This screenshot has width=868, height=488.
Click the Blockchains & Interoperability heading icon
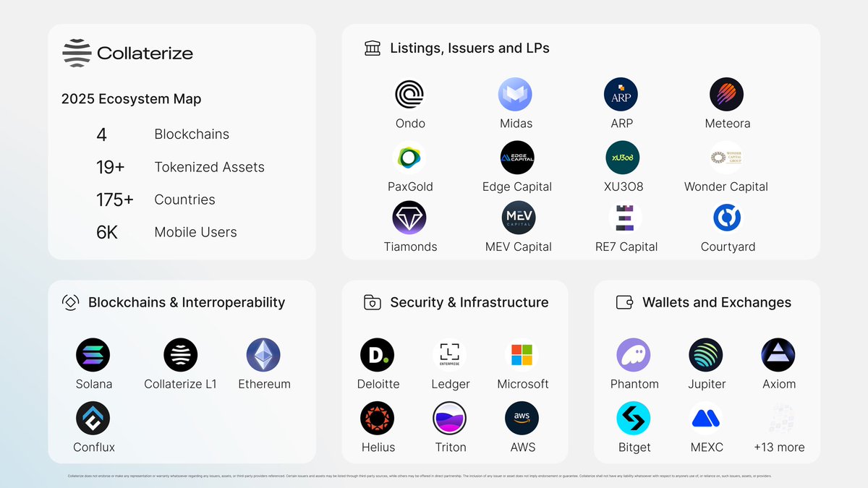(70, 302)
